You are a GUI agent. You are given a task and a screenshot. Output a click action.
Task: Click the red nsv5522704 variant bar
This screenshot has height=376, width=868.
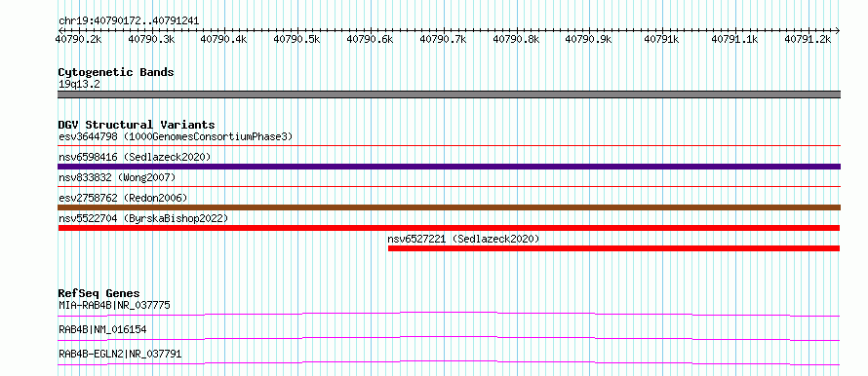[x=449, y=228]
